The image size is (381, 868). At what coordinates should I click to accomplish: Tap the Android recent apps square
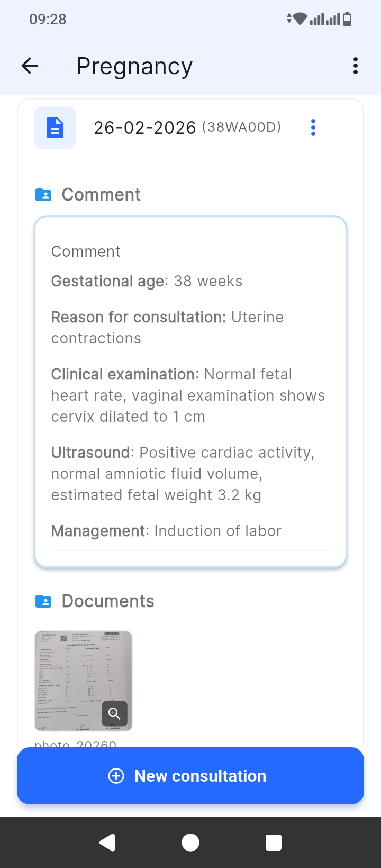[x=274, y=842]
